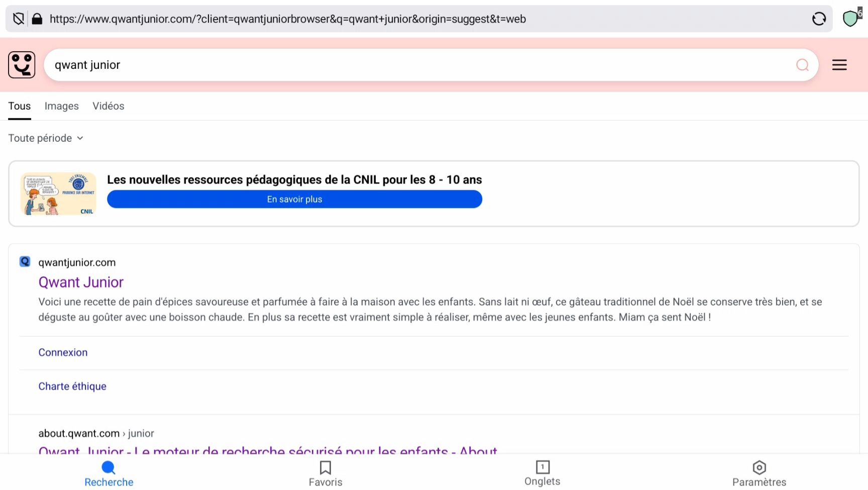
Task: Open Paramètres settings
Action: (759, 474)
